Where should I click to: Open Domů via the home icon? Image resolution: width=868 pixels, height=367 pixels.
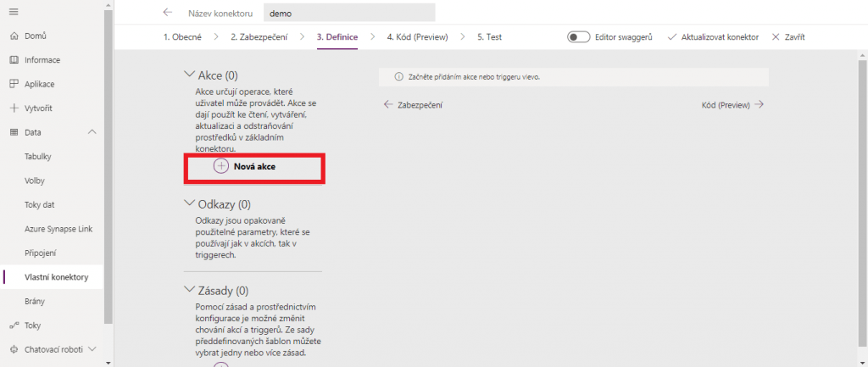pos(14,36)
